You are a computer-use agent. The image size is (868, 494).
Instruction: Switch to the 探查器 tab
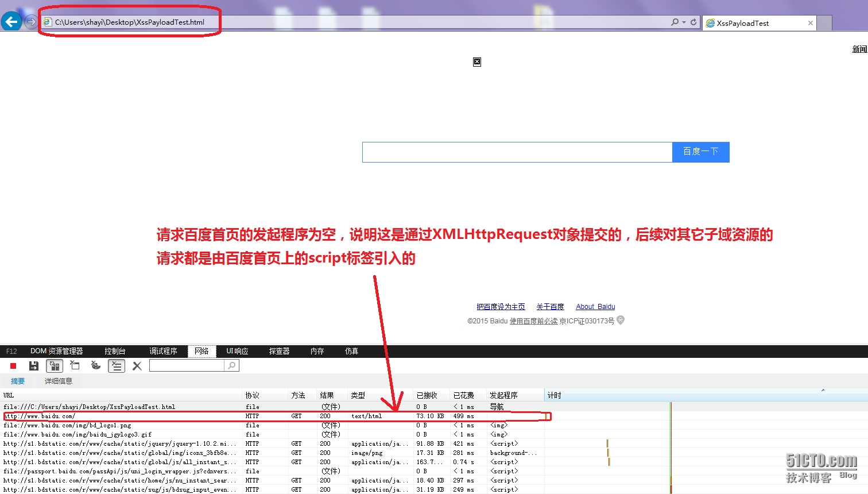coord(279,351)
